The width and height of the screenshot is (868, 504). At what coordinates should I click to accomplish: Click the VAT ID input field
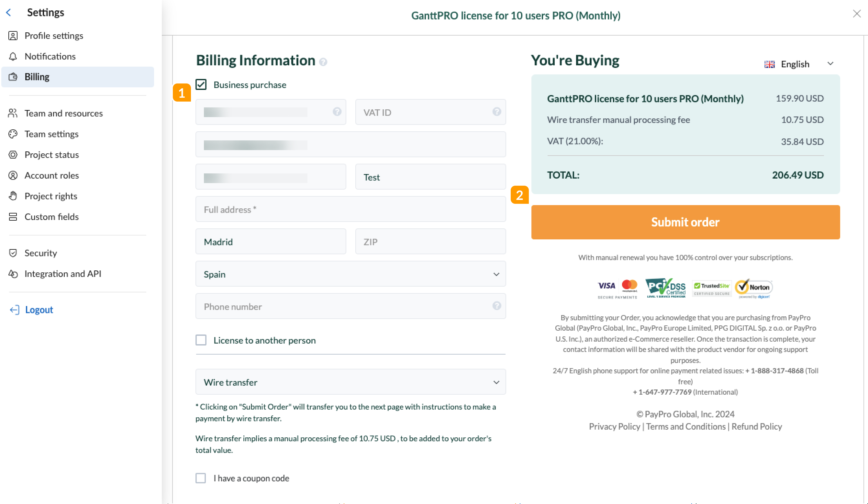click(430, 112)
